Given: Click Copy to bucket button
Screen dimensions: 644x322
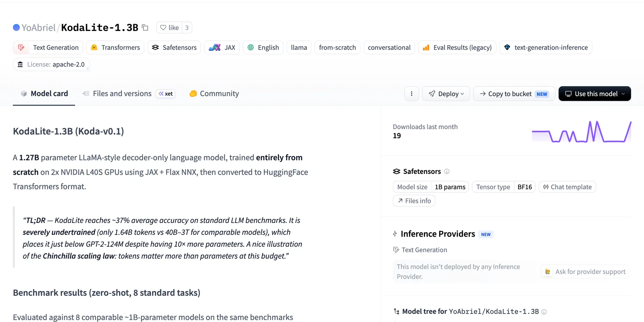Looking at the screenshot, I should pos(514,94).
